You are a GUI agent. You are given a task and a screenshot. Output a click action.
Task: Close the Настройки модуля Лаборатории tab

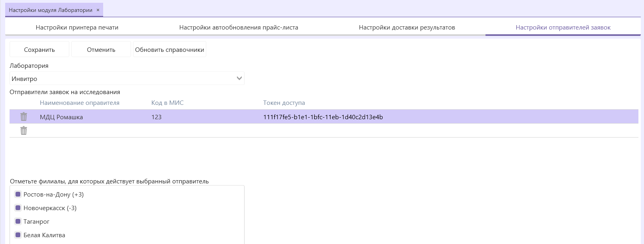(98, 10)
